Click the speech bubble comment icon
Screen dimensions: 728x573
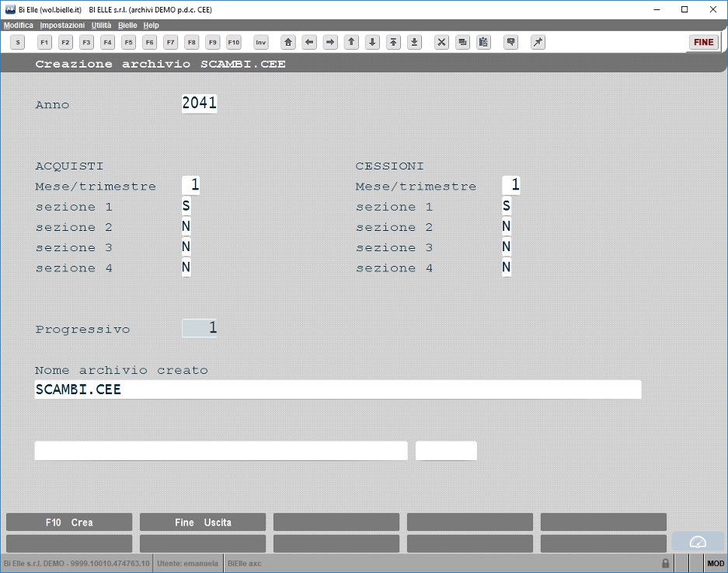(510, 42)
